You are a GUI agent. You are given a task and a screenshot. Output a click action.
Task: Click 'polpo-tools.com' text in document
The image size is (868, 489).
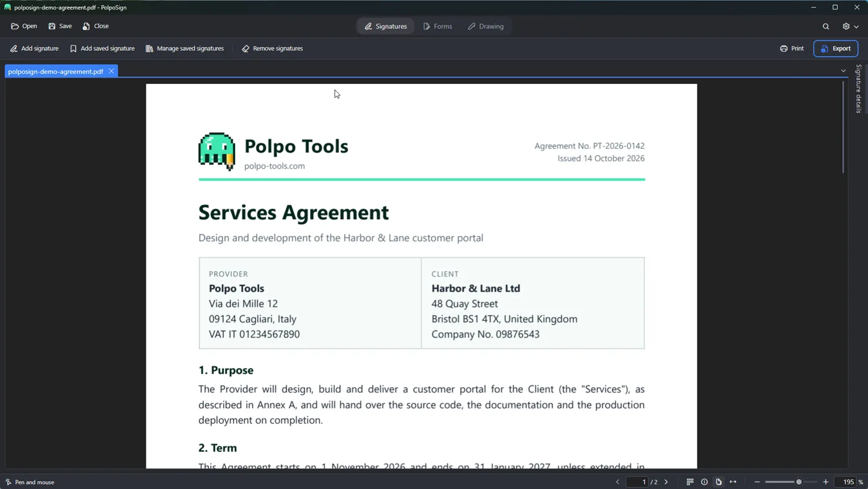click(x=275, y=166)
